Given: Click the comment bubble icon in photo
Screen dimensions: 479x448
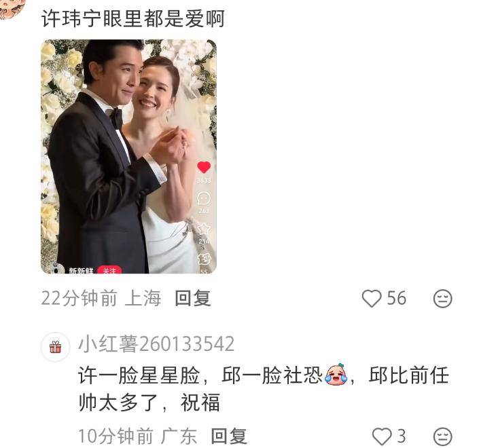Looking at the screenshot, I should [x=204, y=198].
